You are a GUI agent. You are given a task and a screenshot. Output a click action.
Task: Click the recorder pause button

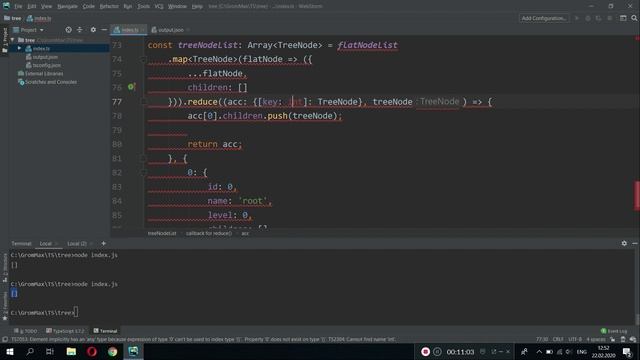(437, 351)
